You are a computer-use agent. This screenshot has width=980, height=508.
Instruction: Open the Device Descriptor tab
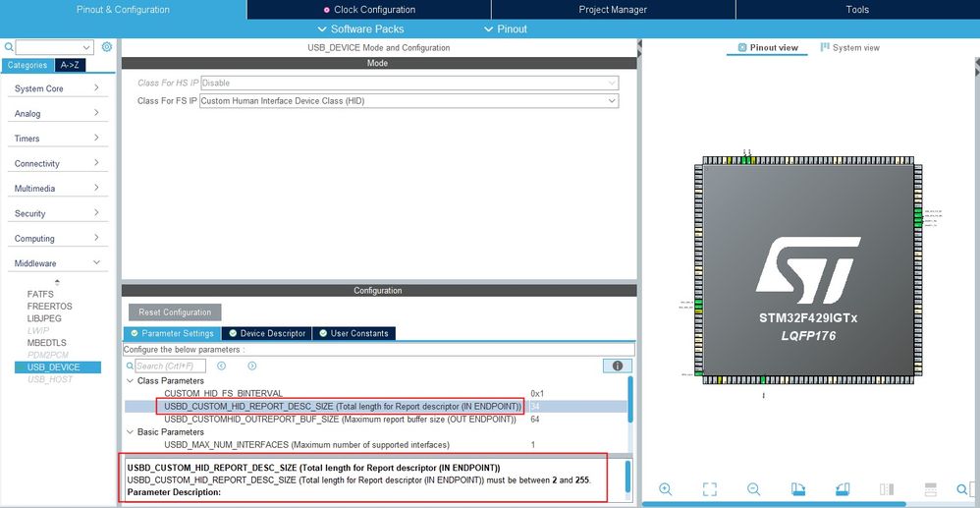pos(267,333)
